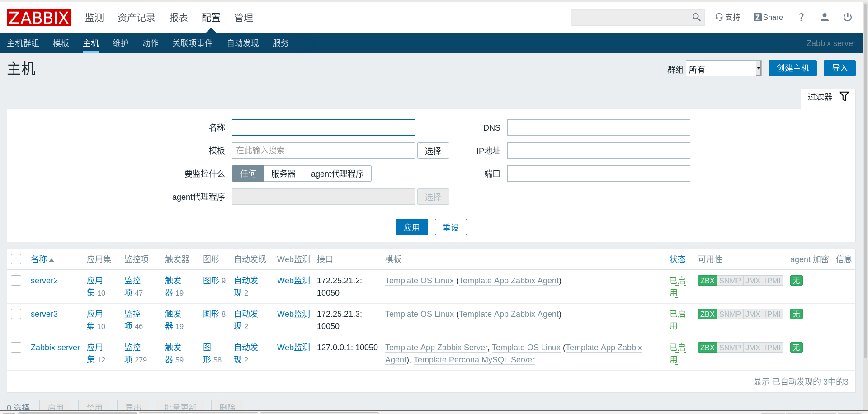This screenshot has height=414, width=868.
Task: Open the server3 host link
Action: click(44, 314)
